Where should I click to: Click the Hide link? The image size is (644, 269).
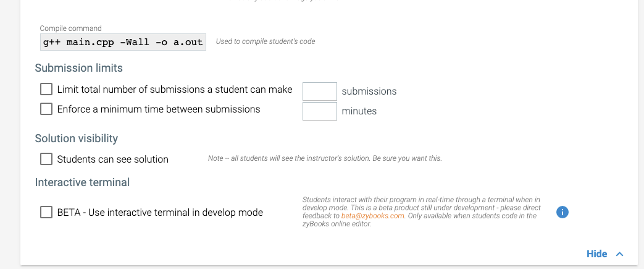(x=596, y=254)
